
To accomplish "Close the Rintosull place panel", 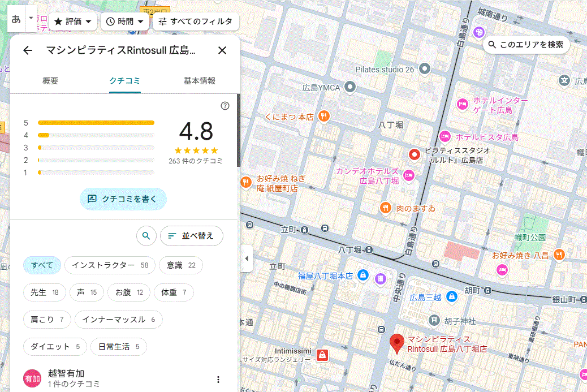I will pos(222,50).
